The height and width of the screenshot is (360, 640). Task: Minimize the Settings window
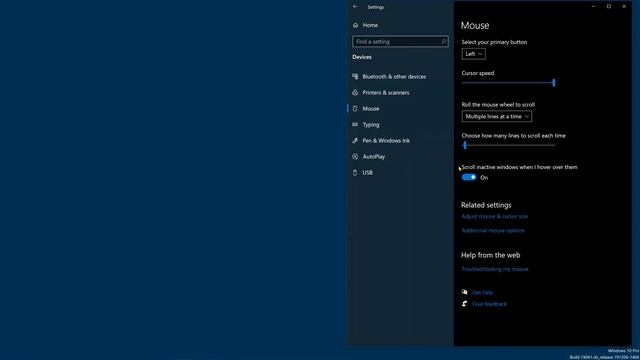coord(593,7)
